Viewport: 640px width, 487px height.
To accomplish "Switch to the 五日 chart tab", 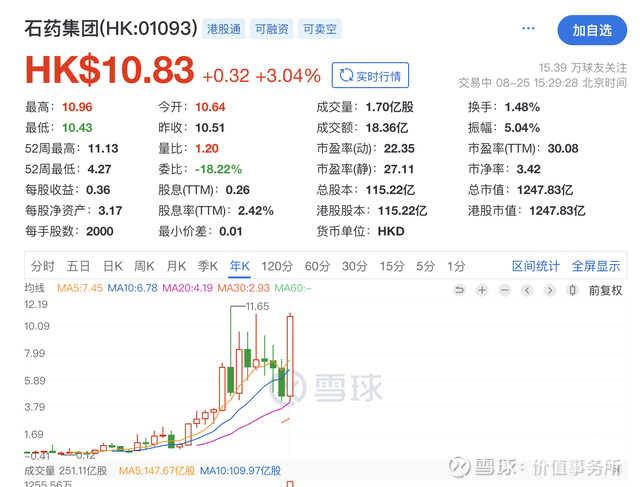I will coord(78,266).
